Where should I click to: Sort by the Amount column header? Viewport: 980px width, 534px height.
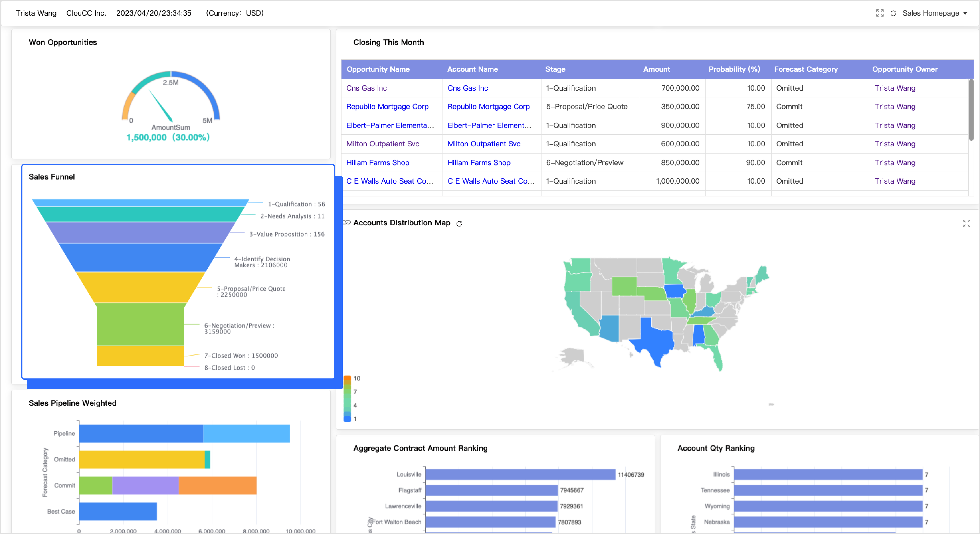click(656, 69)
